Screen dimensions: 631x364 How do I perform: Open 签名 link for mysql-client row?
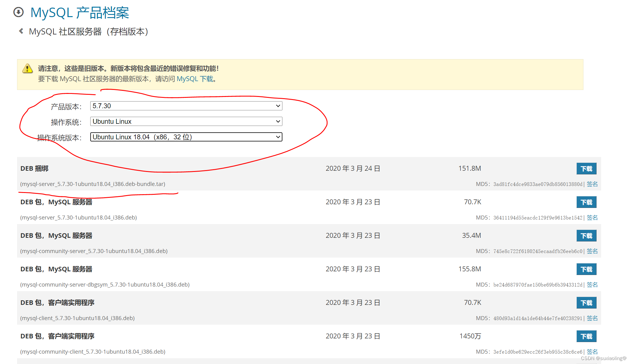[x=592, y=318]
